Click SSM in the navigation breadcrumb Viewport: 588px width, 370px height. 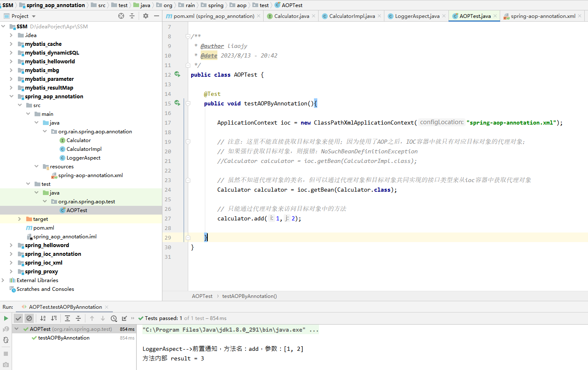click(x=8, y=5)
